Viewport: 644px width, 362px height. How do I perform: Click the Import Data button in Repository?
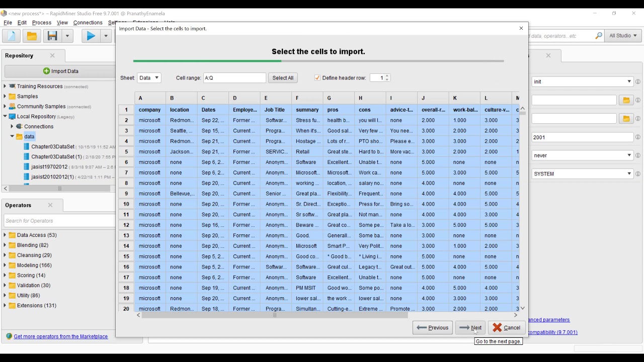[60, 71]
